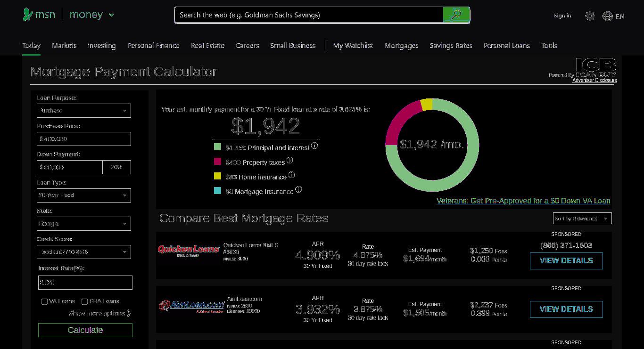Open info icon for Mortgage Insurance
644x349 pixels.
(298, 190)
